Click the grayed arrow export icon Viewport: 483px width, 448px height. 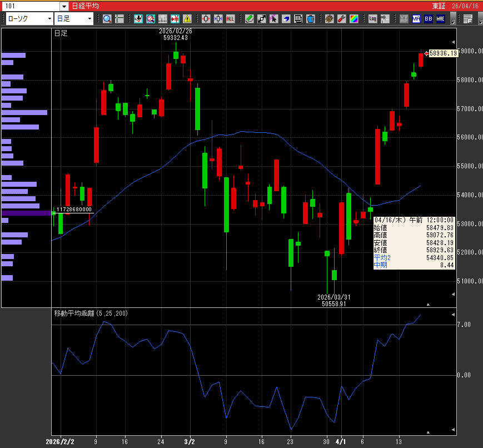pyautogui.click(x=385, y=19)
